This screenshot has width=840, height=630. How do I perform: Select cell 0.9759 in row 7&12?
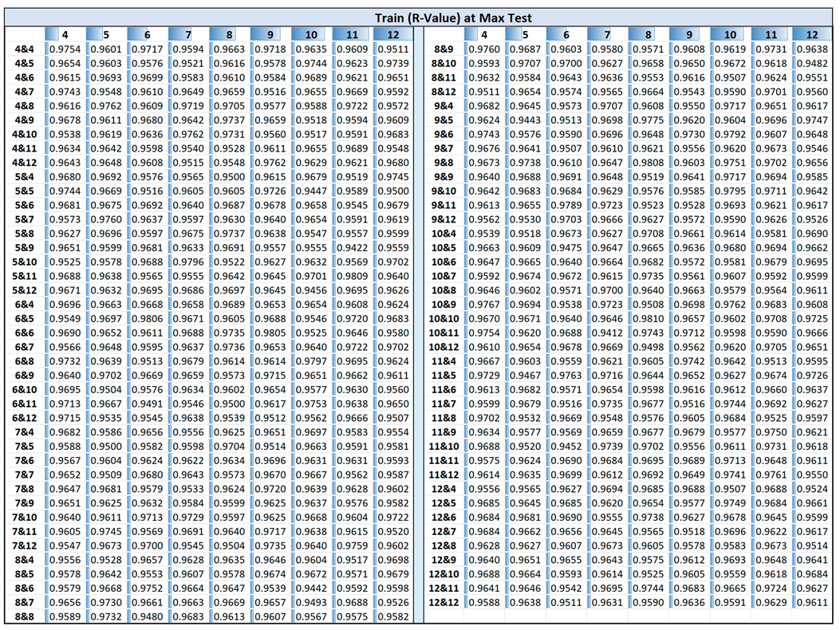tap(352, 546)
